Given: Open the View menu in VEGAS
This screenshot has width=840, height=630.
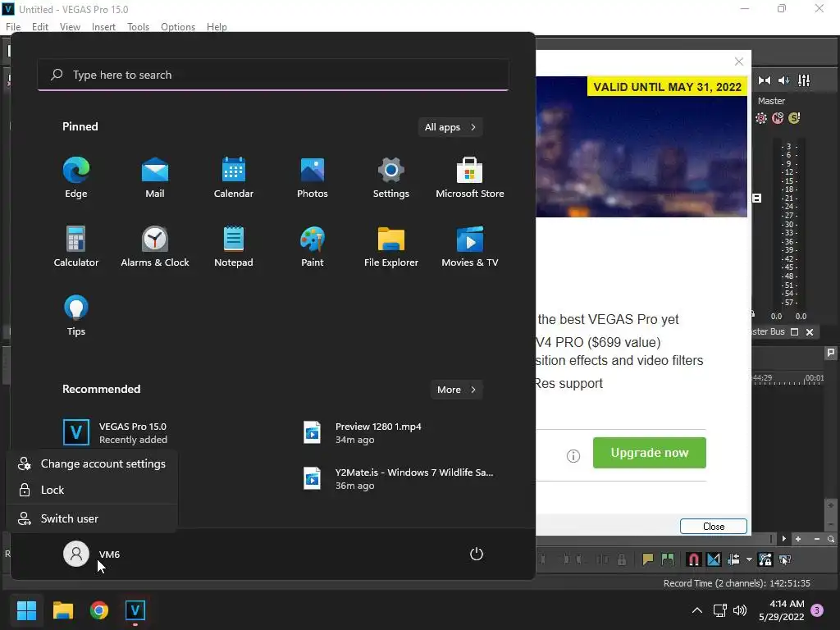Looking at the screenshot, I should (x=70, y=27).
